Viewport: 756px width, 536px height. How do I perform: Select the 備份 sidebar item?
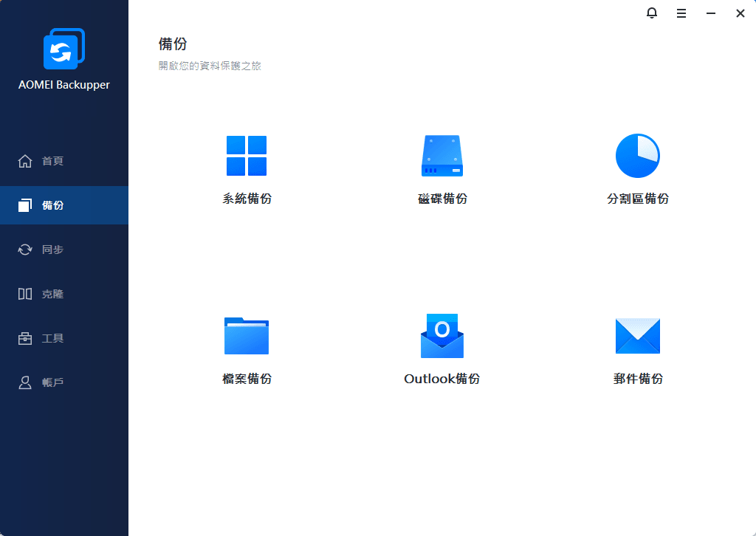click(x=64, y=205)
